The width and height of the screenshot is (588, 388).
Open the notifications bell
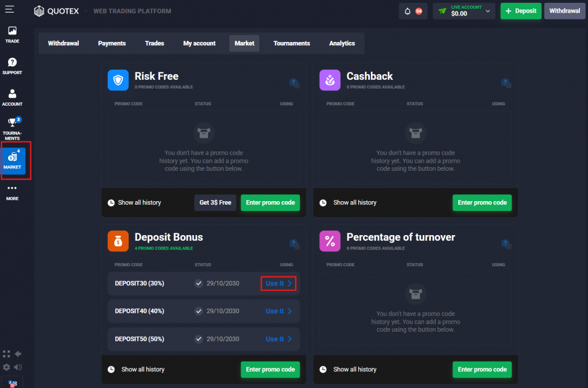point(408,11)
